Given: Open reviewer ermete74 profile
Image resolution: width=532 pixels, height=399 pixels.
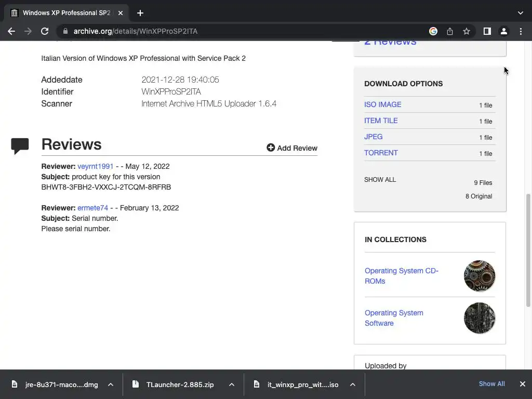Looking at the screenshot, I should click(x=92, y=208).
